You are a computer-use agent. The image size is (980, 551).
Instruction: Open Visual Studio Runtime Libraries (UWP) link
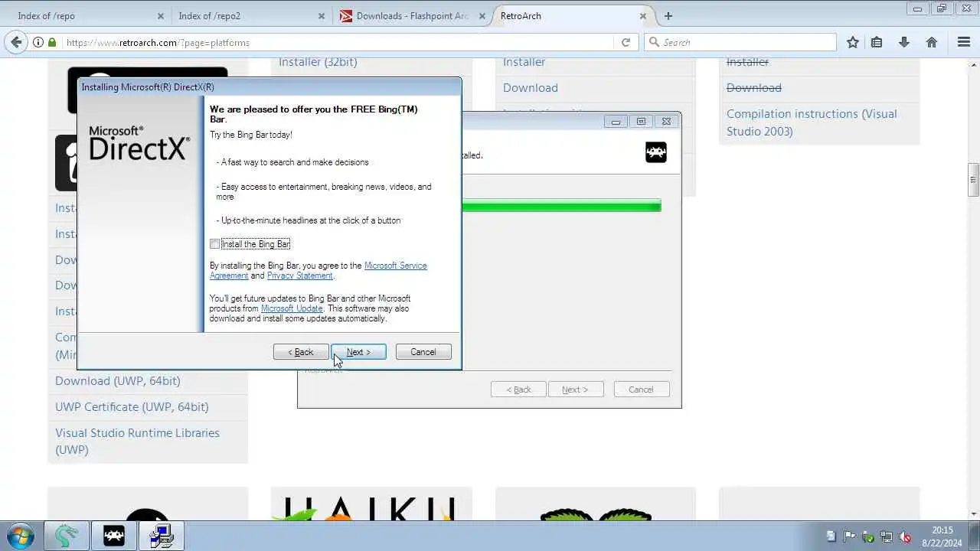pos(137,442)
